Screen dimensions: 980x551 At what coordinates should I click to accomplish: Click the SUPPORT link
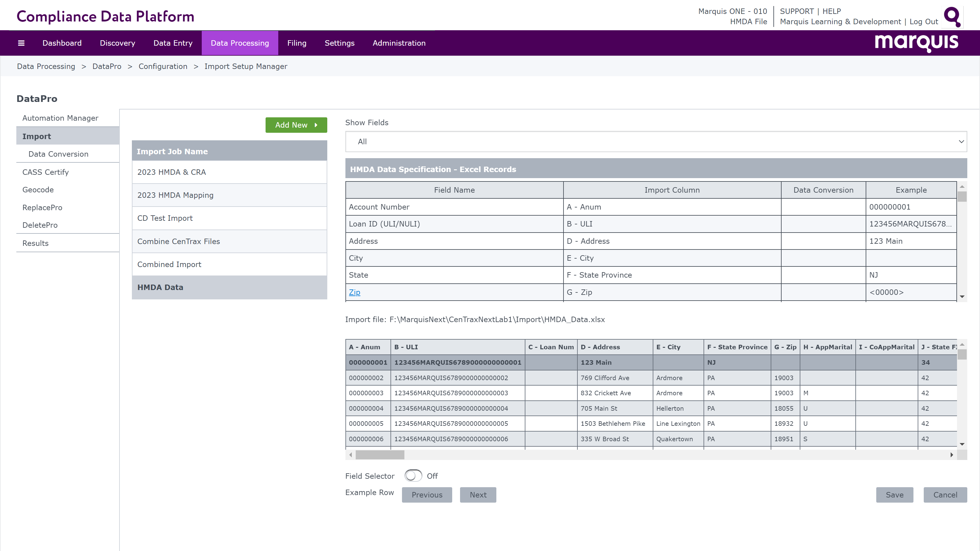797,11
